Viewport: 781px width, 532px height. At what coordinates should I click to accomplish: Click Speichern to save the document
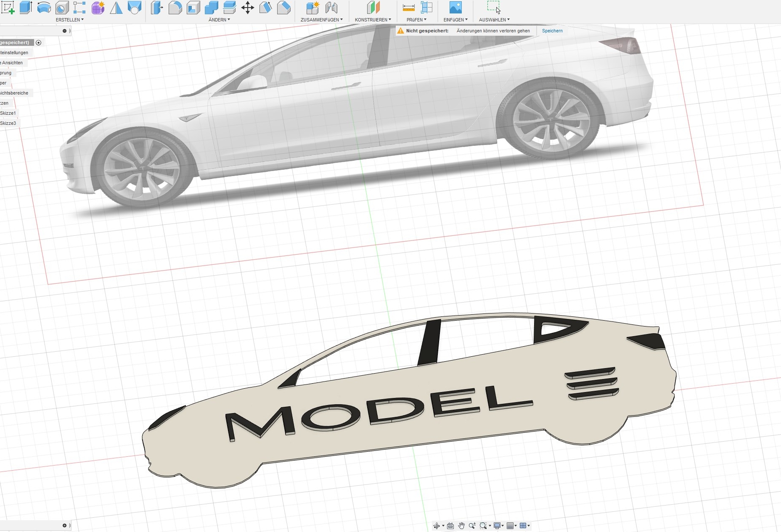coord(552,31)
